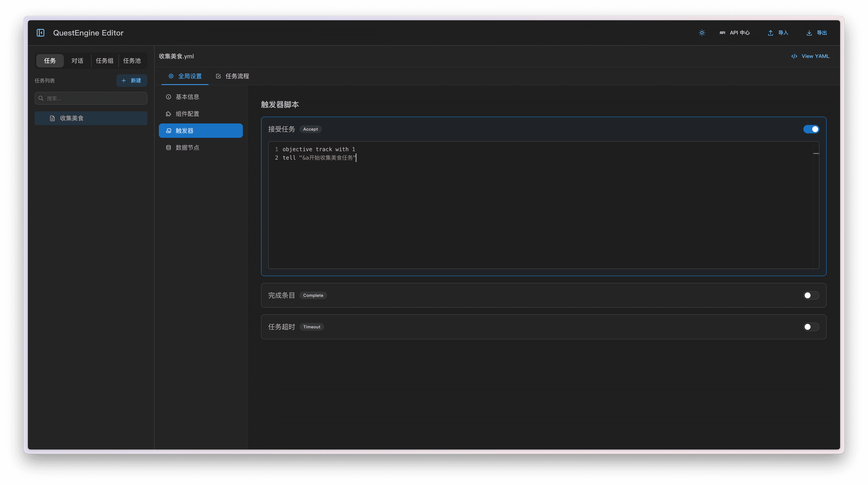Screen dimensions: 868x485
Task: Disable the 接受任务 Accept trigger toggle
Action: pyautogui.click(x=811, y=129)
